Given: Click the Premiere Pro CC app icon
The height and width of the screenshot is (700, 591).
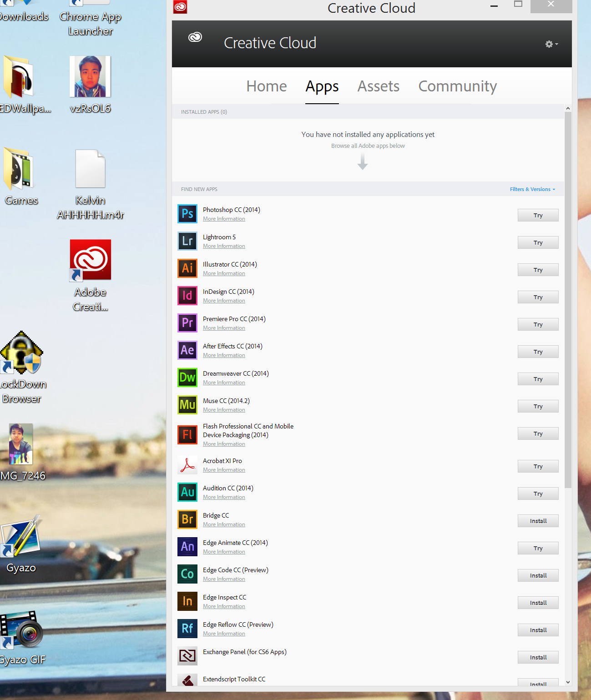Looking at the screenshot, I should pyautogui.click(x=187, y=323).
